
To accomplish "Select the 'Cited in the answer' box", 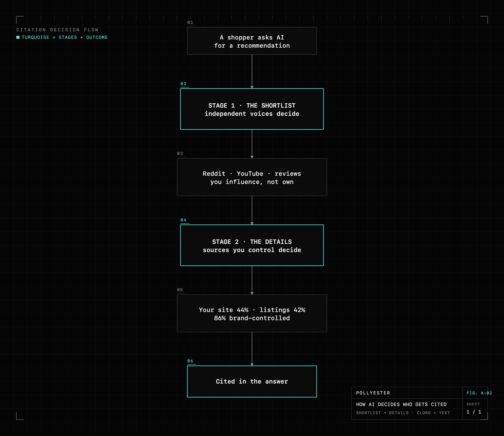I will (x=252, y=381).
